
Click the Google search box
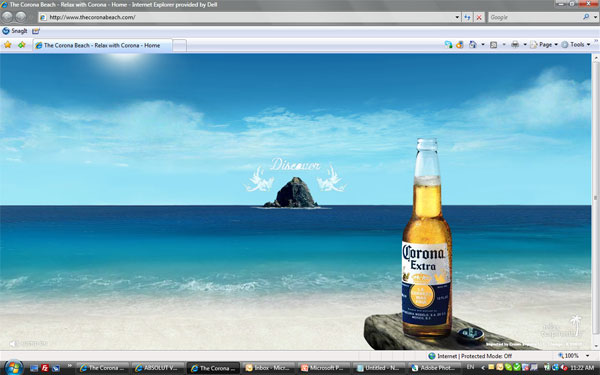click(535, 17)
